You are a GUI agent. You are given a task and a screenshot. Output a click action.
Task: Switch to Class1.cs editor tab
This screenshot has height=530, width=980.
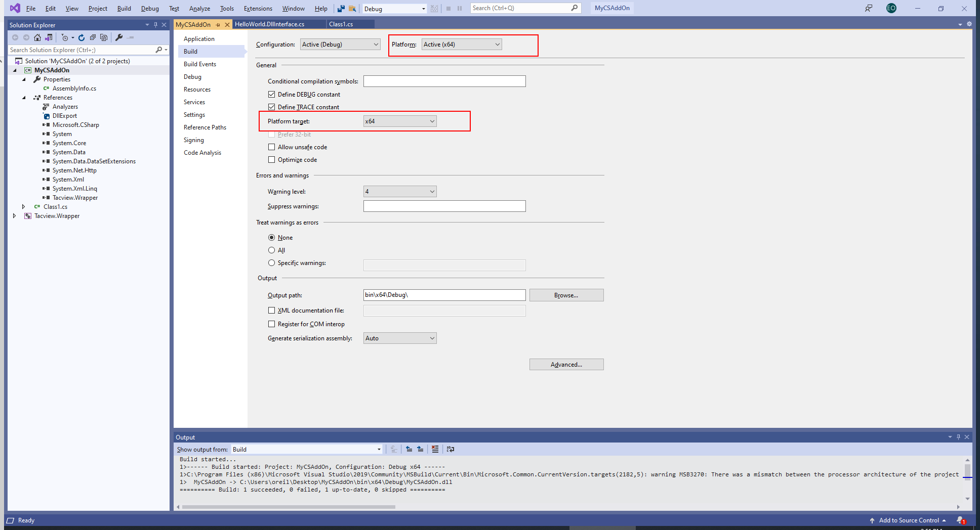click(341, 24)
